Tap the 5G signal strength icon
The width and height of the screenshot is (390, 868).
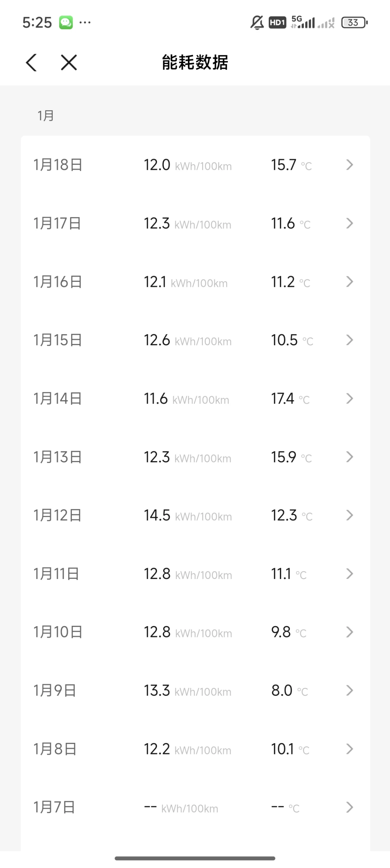click(x=303, y=22)
